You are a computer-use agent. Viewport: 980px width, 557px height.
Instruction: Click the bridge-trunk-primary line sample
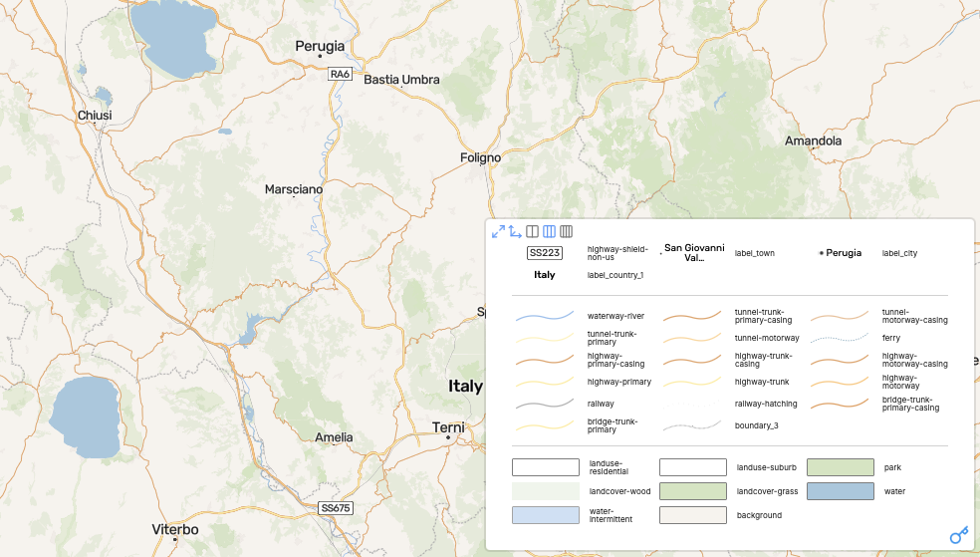[x=545, y=425]
